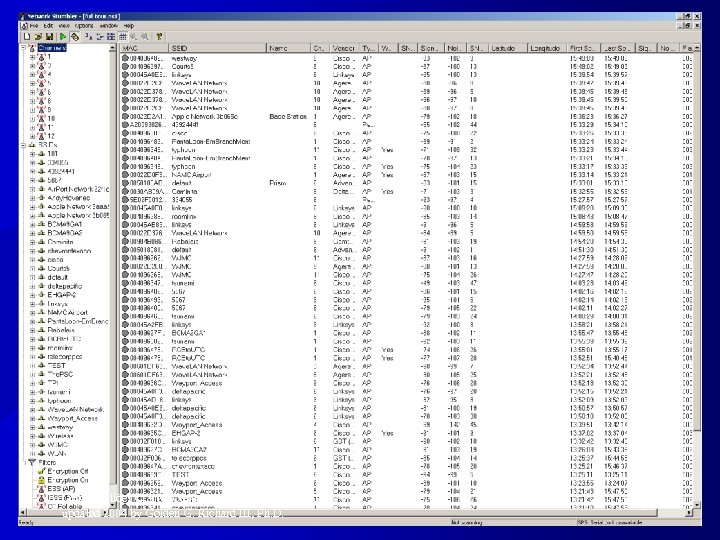This screenshot has height=540, width=720.
Task: Click the New document toolbar icon
Action: 27,37
